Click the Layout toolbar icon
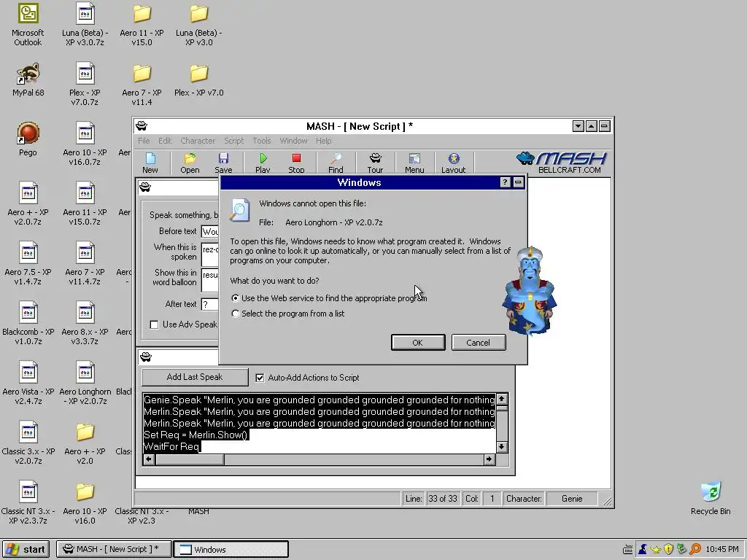This screenshot has width=747, height=560. click(453, 163)
